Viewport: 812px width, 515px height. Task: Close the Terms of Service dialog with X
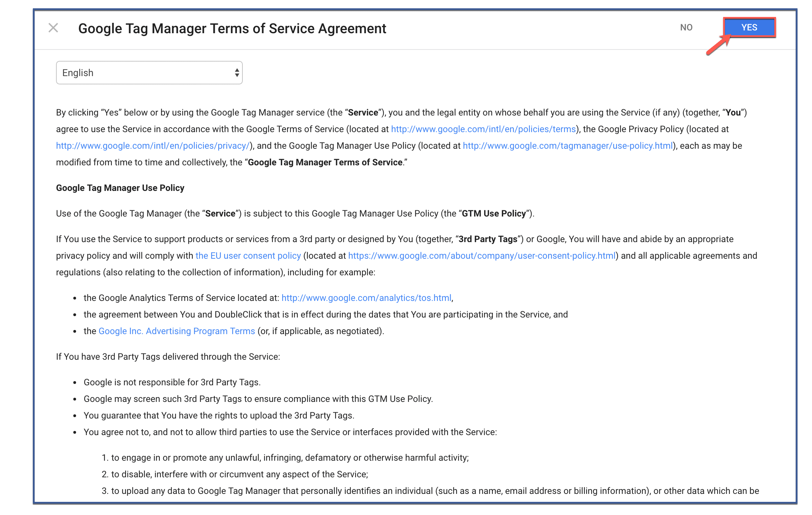point(53,28)
